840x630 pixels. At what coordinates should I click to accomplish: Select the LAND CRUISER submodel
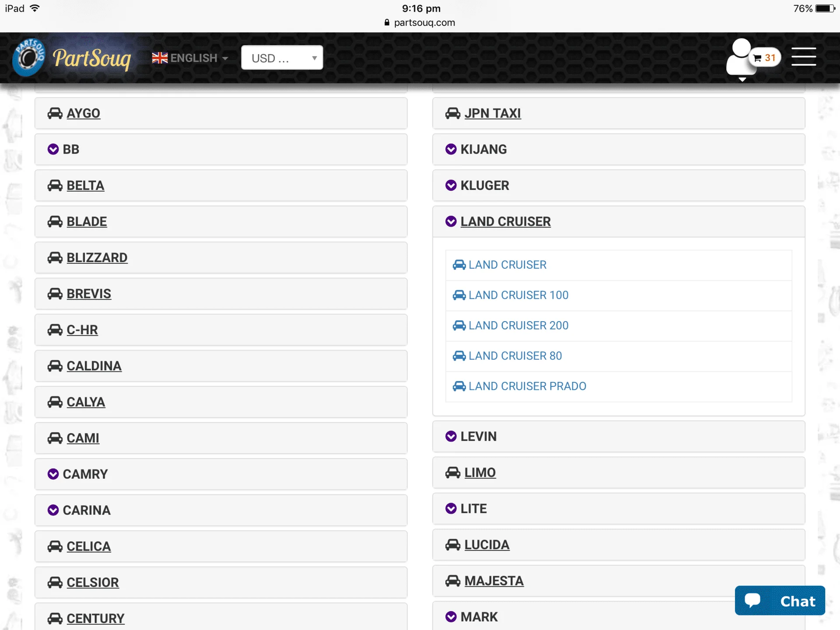[x=507, y=265]
